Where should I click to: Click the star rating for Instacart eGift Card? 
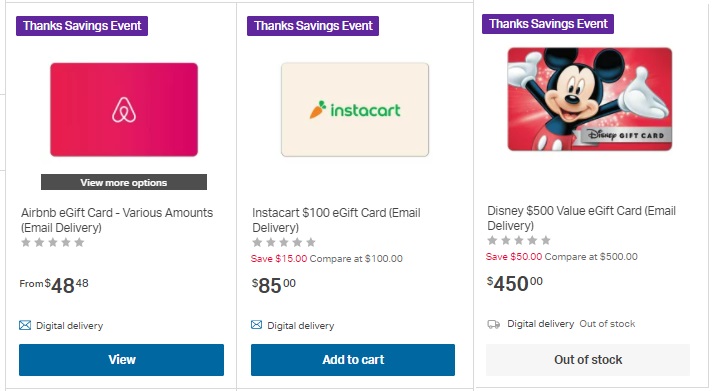(x=284, y=242)
